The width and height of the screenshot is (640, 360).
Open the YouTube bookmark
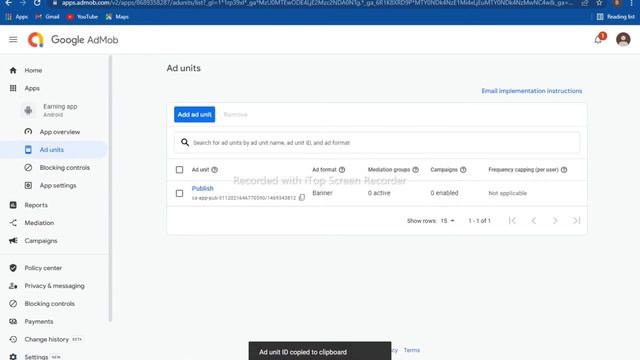[82, 17]
